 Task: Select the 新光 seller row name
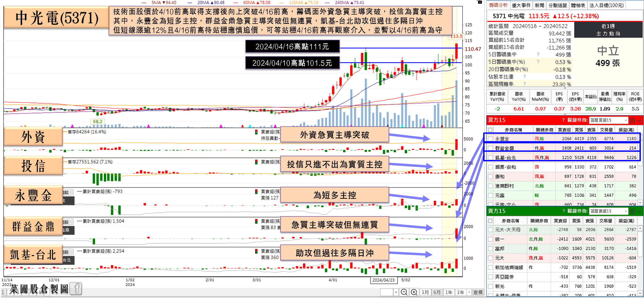click(x=500, y=286)
